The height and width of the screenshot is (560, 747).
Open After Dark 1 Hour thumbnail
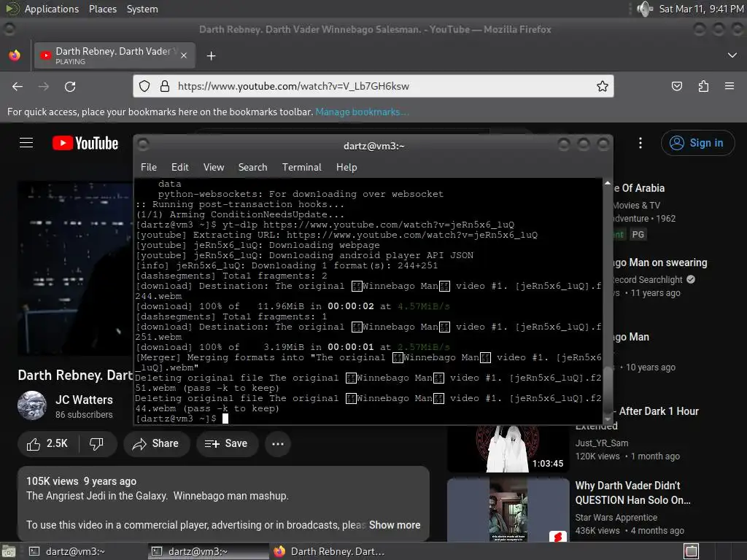508,448
